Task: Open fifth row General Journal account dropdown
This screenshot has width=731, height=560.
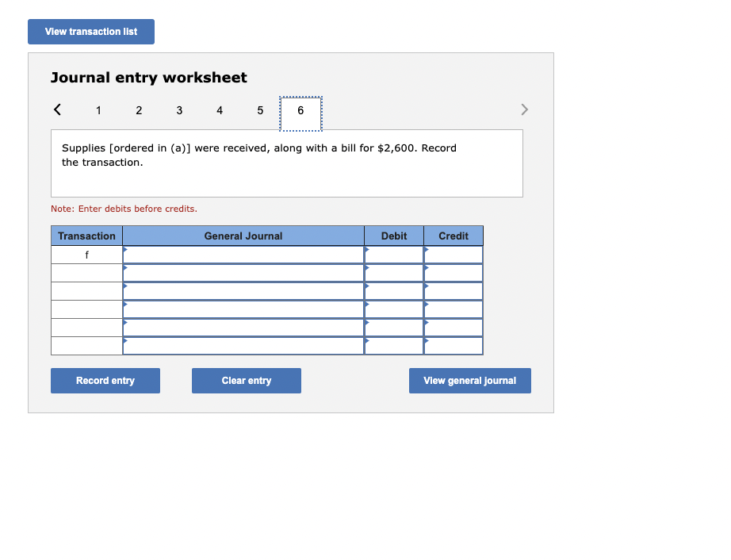Action: pyautogui.click(x=243, y=328)
